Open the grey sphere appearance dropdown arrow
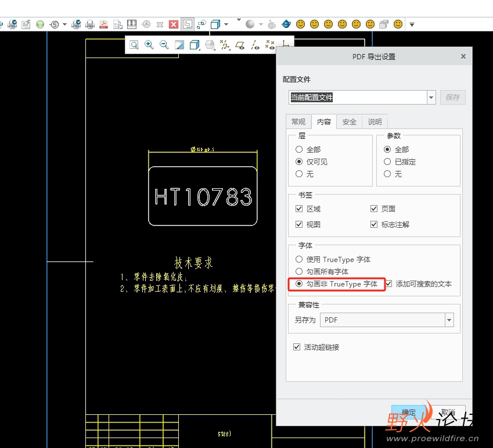This screenshot has height=448, width=493. pyautogui.click(x=261, y=24)
